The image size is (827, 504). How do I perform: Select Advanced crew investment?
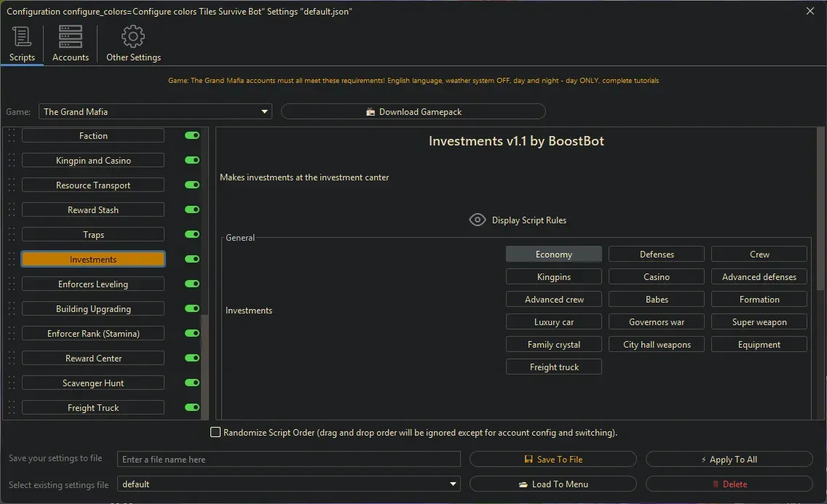click(x=554, y=300)
